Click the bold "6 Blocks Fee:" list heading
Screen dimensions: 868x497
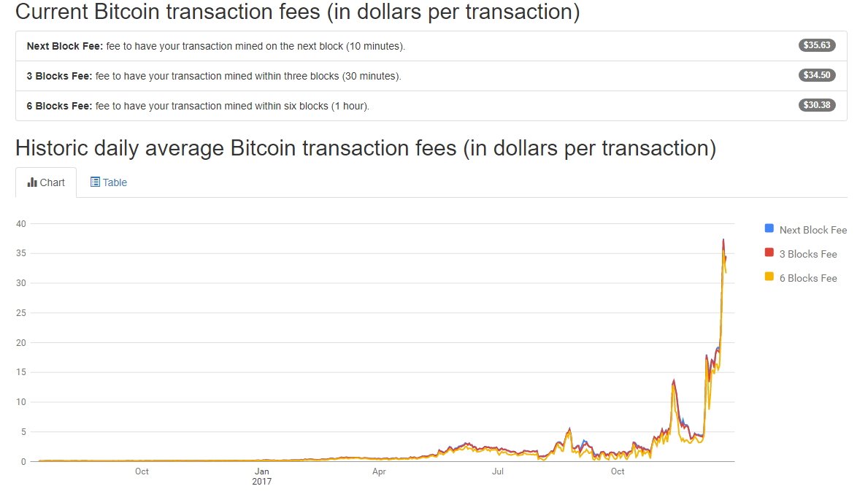[59, 106]
